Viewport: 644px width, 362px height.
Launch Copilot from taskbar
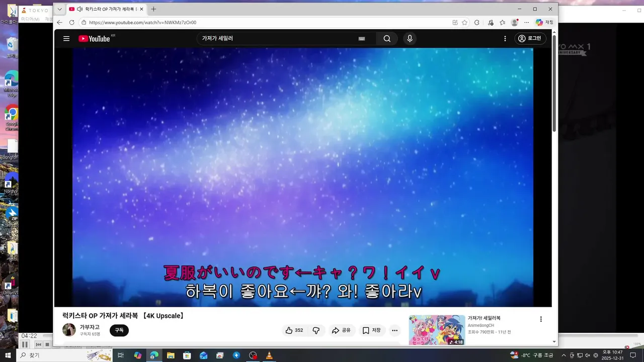pyautogui.click(x=137, y=355)
